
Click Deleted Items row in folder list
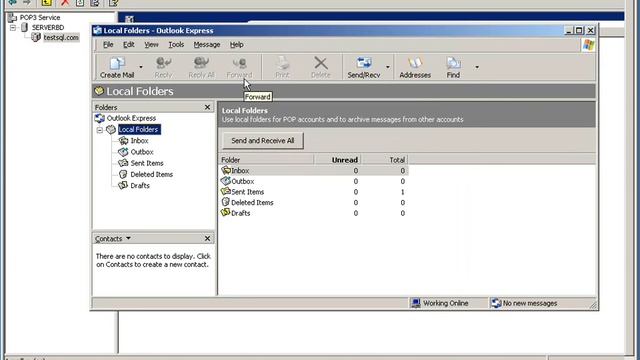313,202
